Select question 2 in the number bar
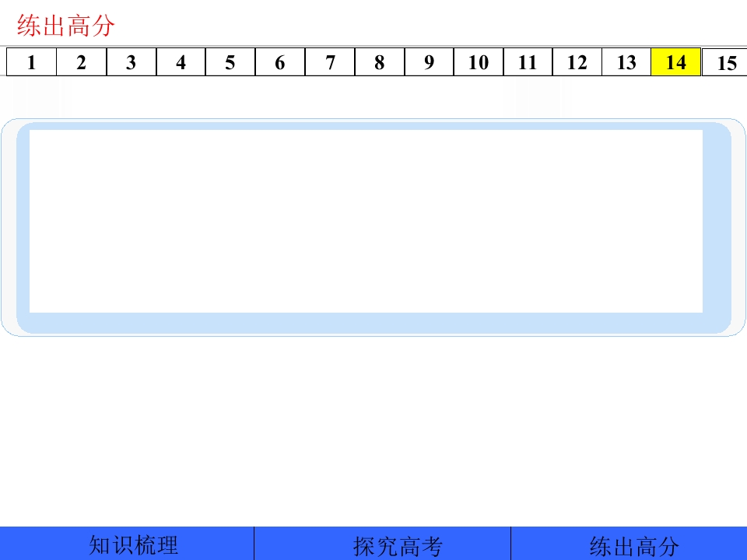Image resolution: width=747 pixels, height=560 pixels. tap(81, 62)
